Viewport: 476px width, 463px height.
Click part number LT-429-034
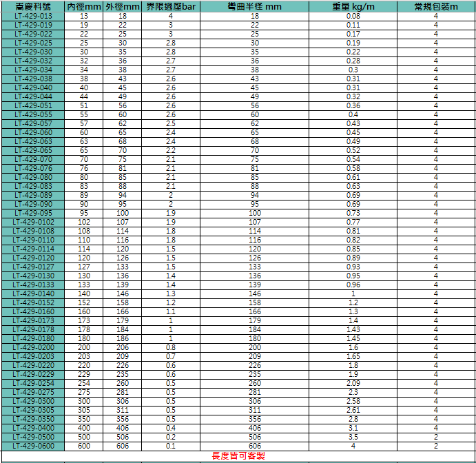click(33, 70)
